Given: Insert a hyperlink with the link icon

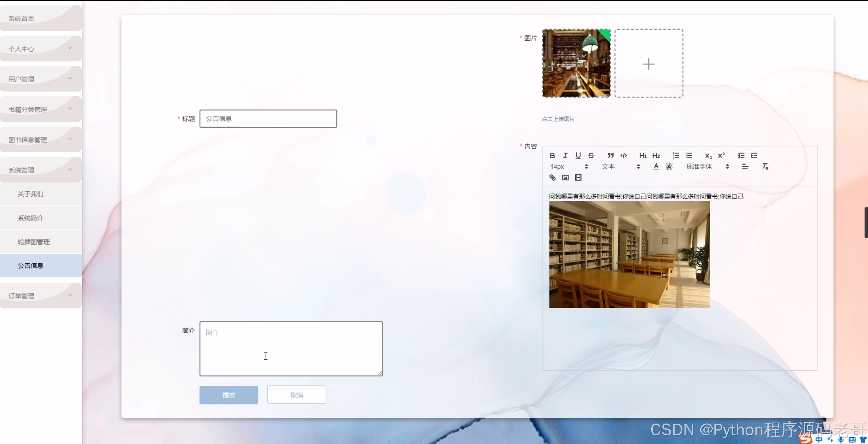Looking at the screenshot, I should (x=552, y=177).
